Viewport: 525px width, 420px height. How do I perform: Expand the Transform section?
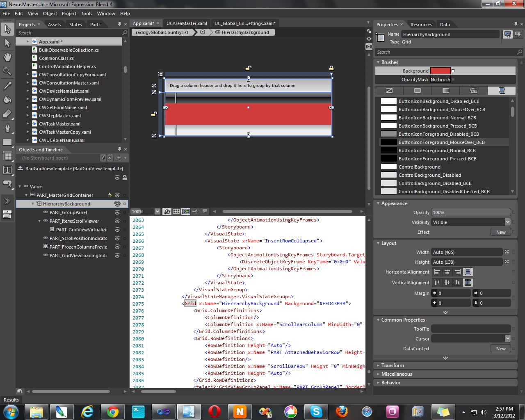click(x=392, y=365)
